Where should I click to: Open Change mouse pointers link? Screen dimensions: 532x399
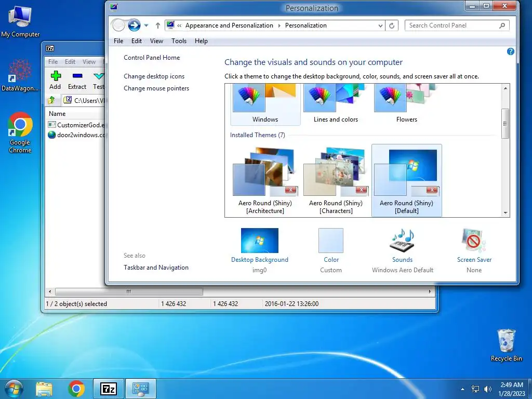[156, 88]
